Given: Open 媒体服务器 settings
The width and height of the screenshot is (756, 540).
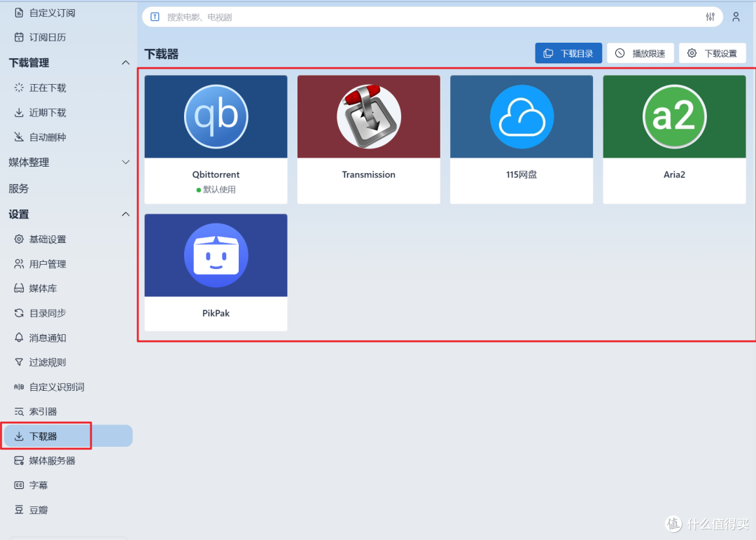Looking at the screenshot, I should pos(52,460).
